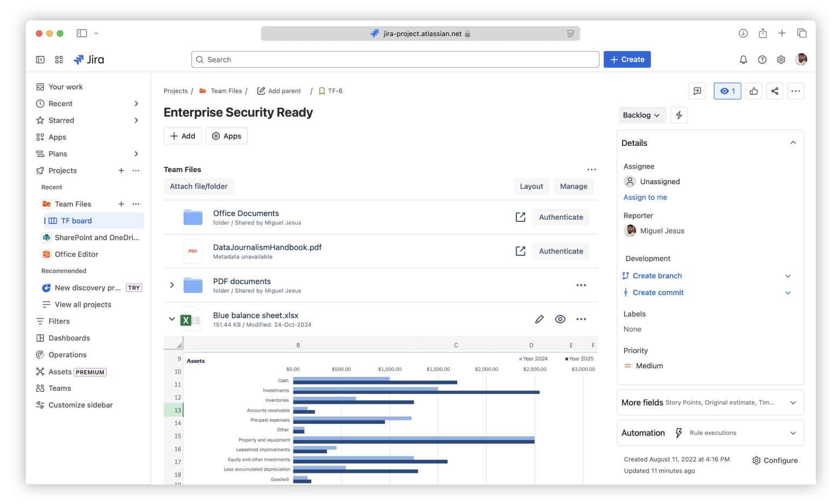Viewport: 839px width, 504px height.
Task: Open Team Files section ellipsis menu
Action: [x=591, y=170]
